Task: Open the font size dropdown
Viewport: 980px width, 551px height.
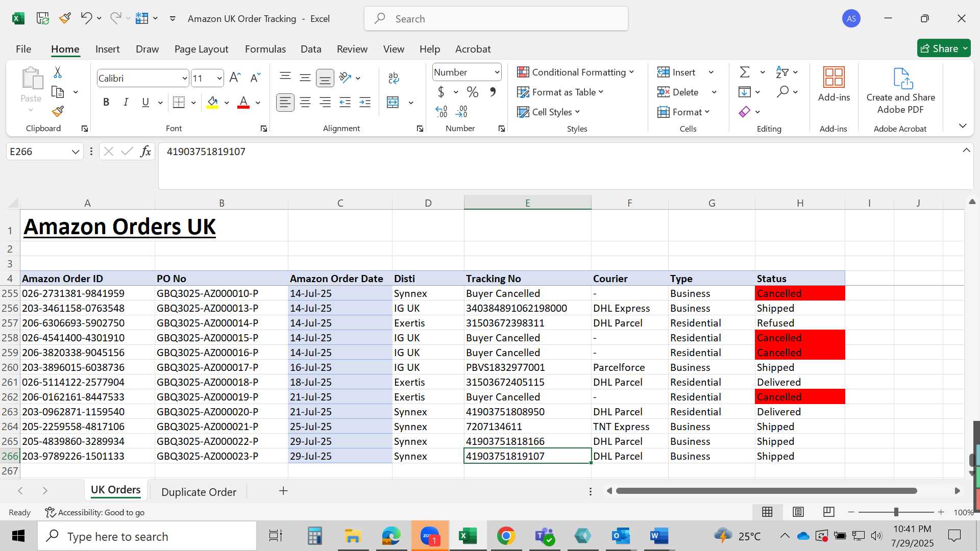Action: pos(219,79)
